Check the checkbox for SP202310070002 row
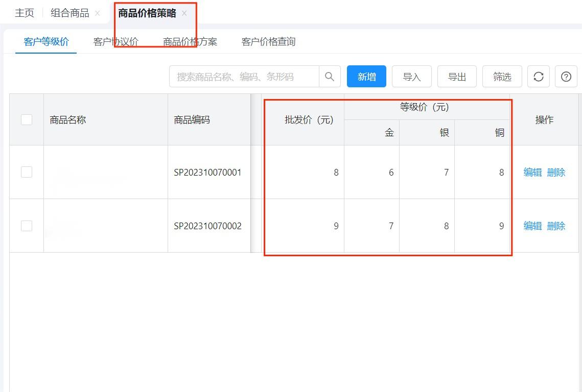Image resolution: width=582 pixels, height=392 pixels. coord(27,226)
